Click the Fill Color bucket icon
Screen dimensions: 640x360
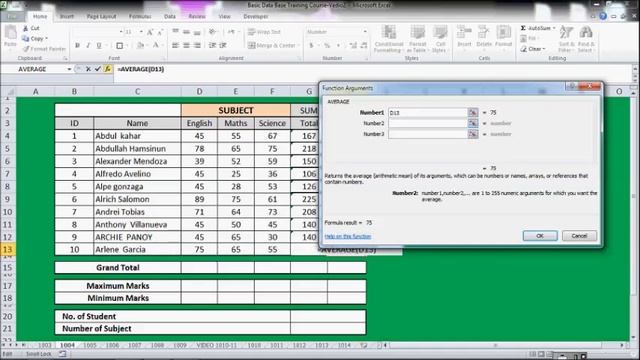pyautogui.click(x=140, y=45)
